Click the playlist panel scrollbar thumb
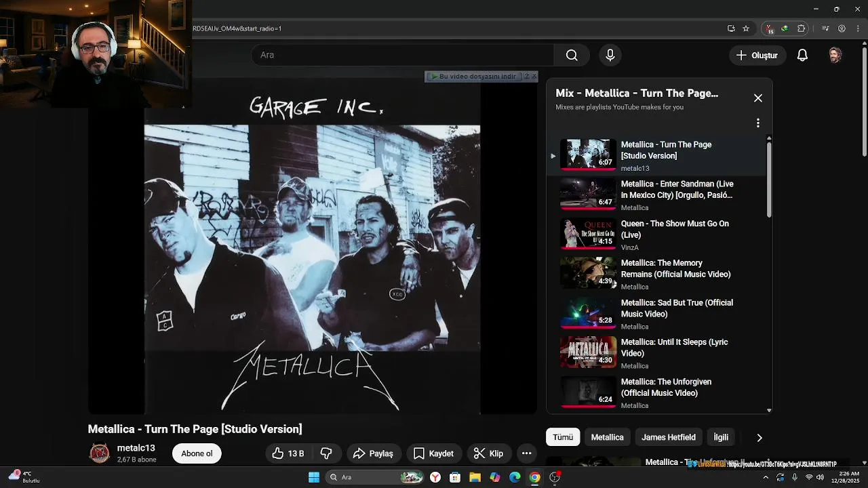This screenshot has height=488, width=868. click(x=769, y=180)
